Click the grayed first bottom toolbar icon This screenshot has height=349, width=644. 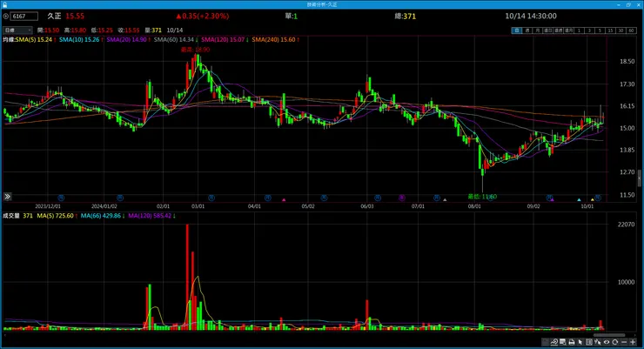pos(546,342)
